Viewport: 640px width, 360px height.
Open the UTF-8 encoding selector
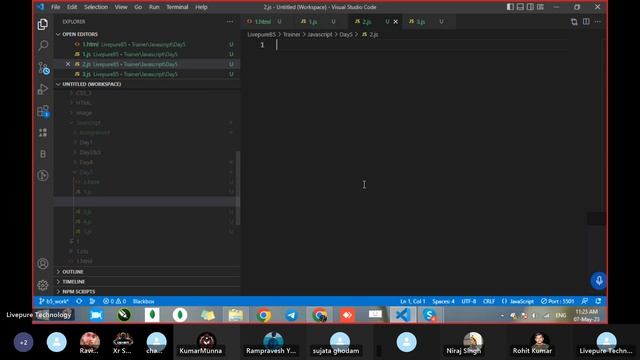[x=469, y=301]
